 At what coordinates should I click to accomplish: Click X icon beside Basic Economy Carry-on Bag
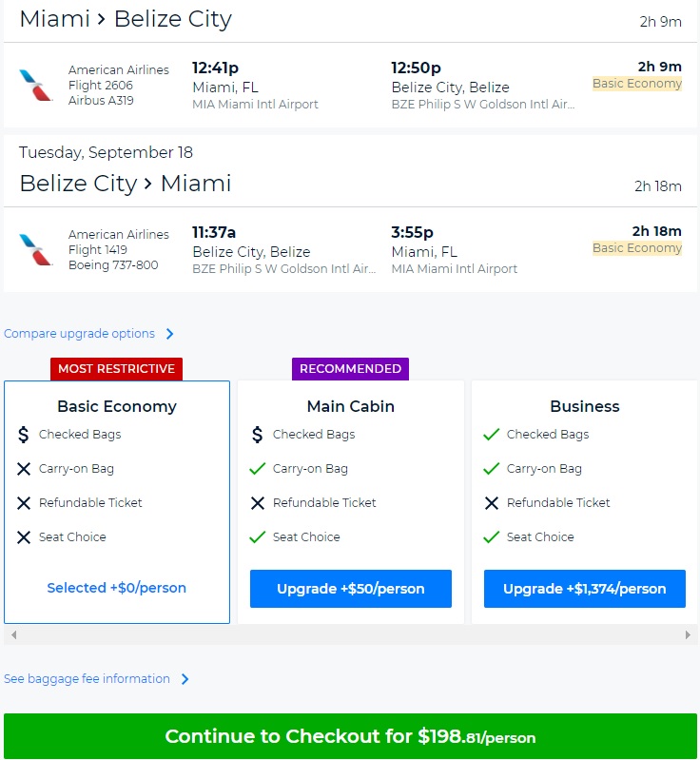click(24, 469)
